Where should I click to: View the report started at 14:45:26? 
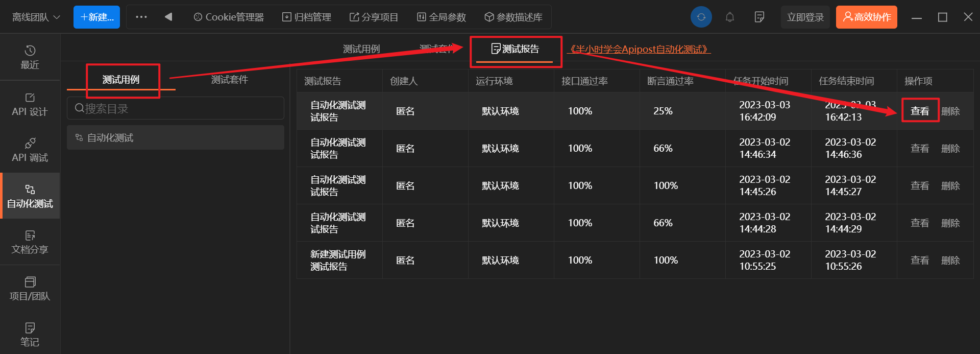click(x=920, y=186)
